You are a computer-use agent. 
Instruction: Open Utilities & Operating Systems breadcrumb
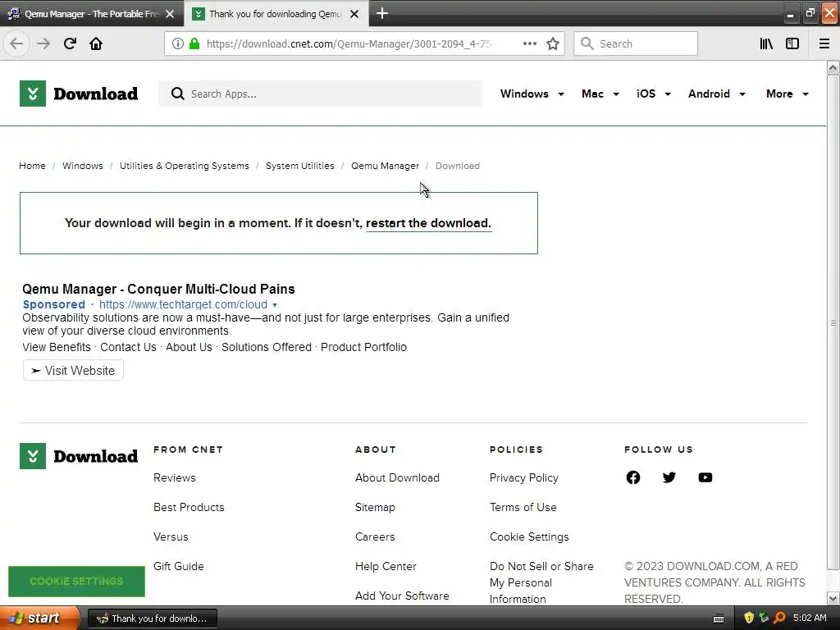[x=185, y=166]
